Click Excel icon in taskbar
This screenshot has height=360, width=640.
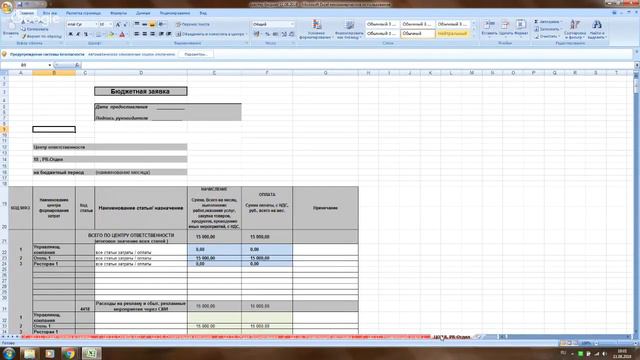[91, 353]
